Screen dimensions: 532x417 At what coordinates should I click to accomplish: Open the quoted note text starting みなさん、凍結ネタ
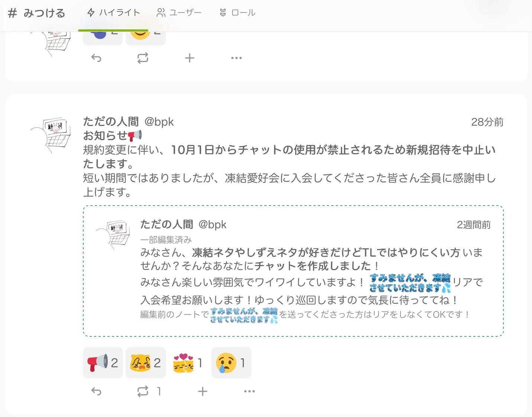pyautogui.click(x=312, y=259)
